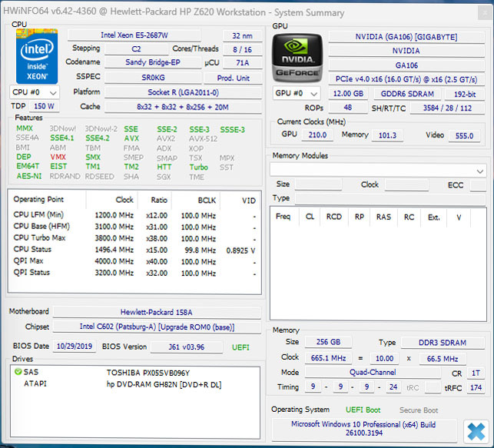Click the Windows 10 Professional build field
The image size is (494, 448).
364,429
